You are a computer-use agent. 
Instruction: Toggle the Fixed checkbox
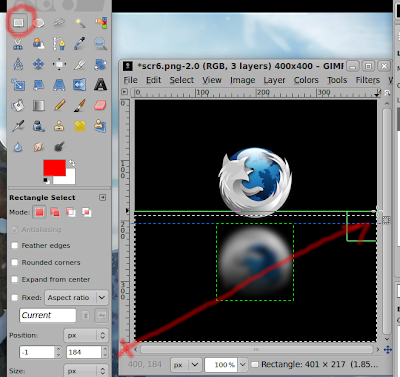[14, 297]
